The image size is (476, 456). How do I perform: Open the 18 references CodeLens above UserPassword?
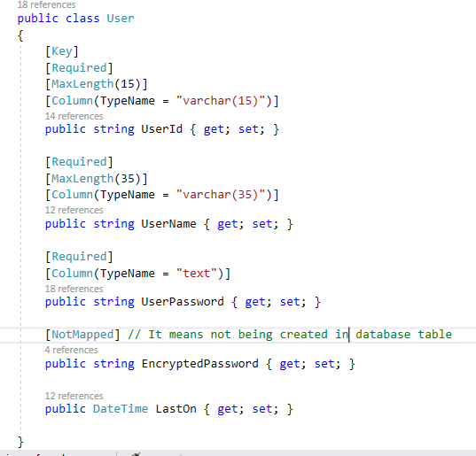(74, 289)
